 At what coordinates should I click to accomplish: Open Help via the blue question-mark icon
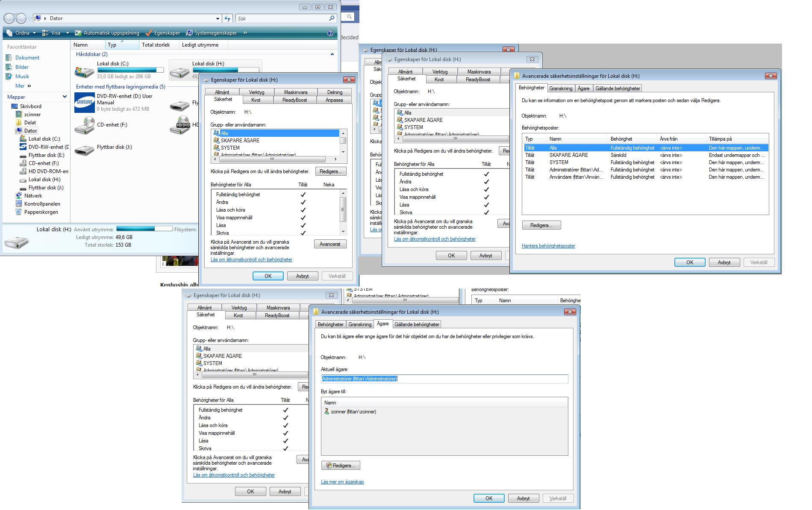coord(330,33)
